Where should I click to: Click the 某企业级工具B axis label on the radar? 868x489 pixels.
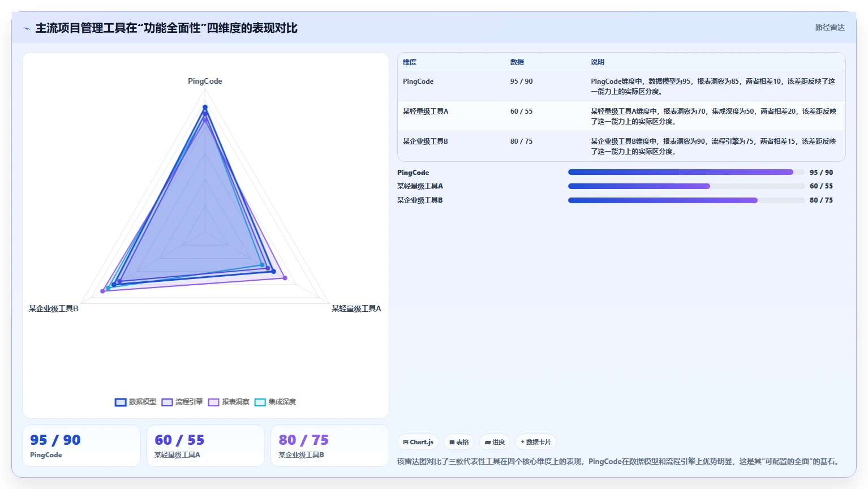click(54, 308)
